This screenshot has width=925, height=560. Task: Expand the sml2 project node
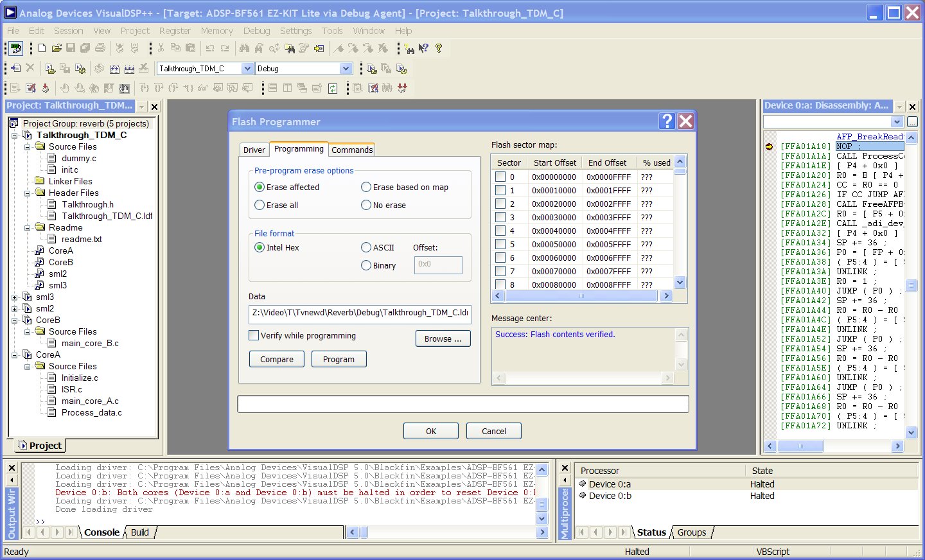coord(15,309)
